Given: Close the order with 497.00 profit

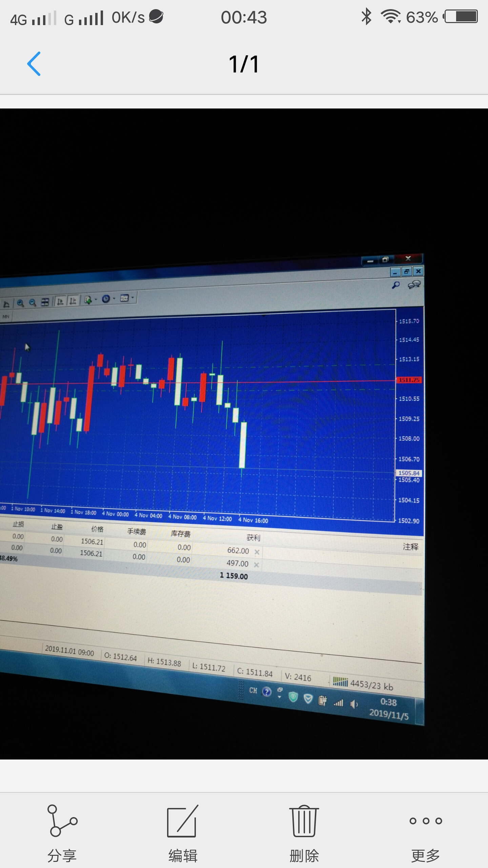Looking at the screenshot, I should pyautogui.click(x=257, y=565).
